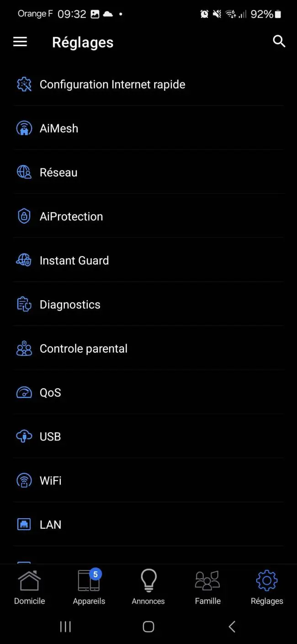Tap the Android back navigation button

pyautogui.click(x=232, y=627)
